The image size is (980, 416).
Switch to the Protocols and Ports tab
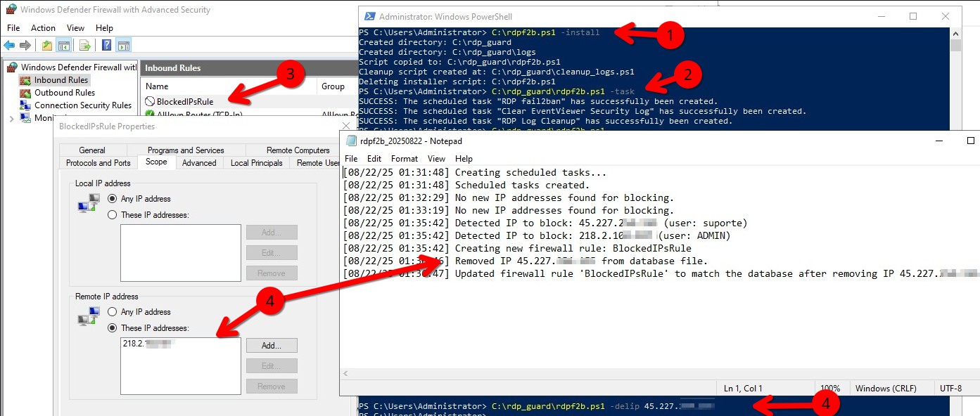pos(98,163)
